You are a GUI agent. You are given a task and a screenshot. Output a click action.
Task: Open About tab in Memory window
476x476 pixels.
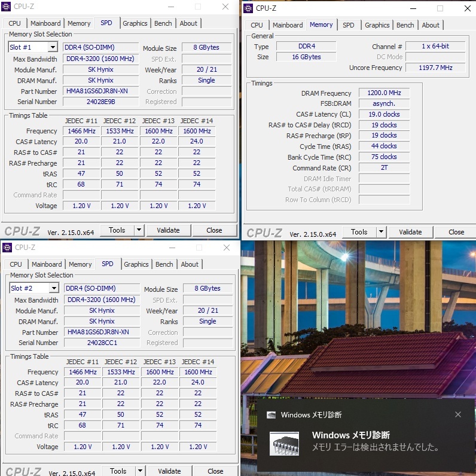pos(431,25)
